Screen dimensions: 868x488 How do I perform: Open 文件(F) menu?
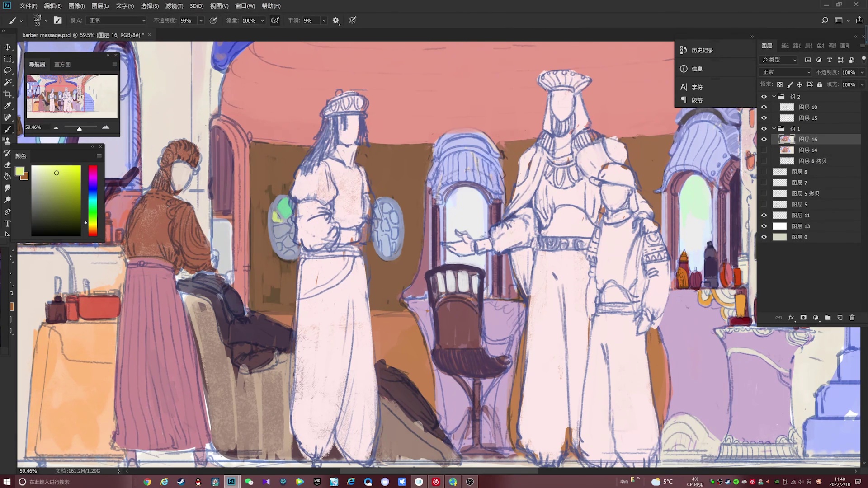[28, 6]
